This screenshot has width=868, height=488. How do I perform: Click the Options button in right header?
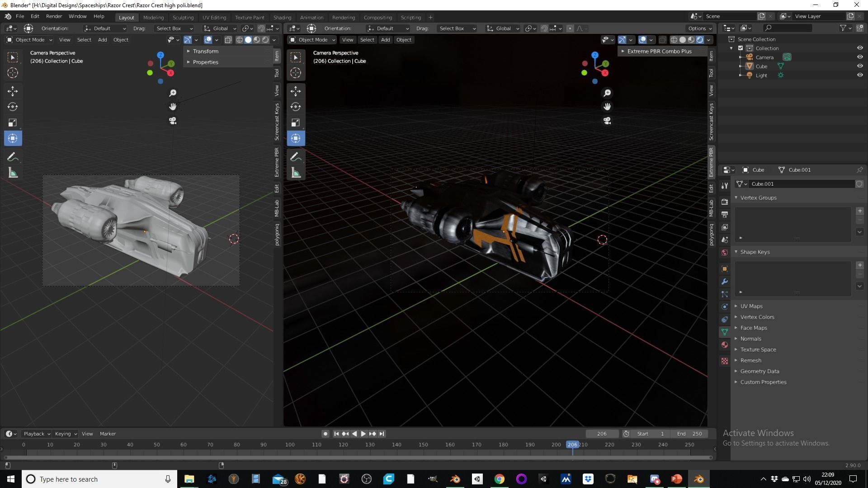tap(700, 28)
